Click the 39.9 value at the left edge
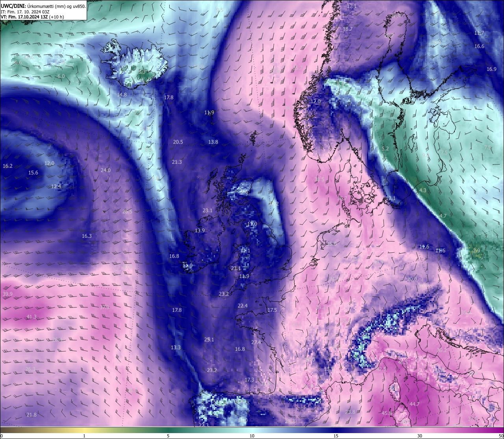 (x=7, y=294)
